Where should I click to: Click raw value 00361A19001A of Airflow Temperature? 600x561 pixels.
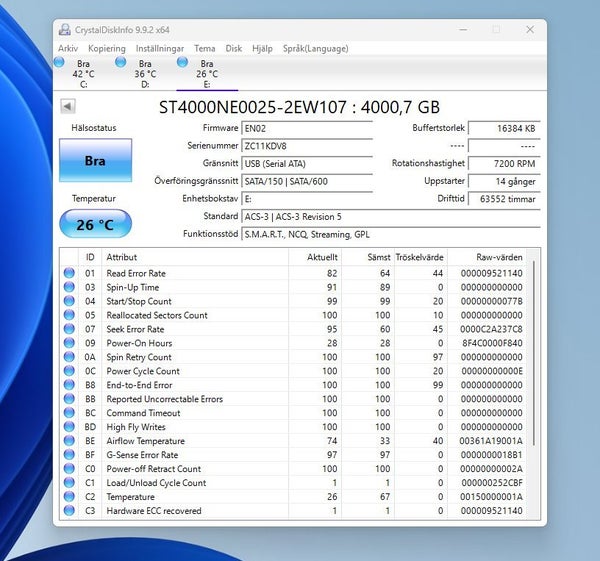coord(491,441)
